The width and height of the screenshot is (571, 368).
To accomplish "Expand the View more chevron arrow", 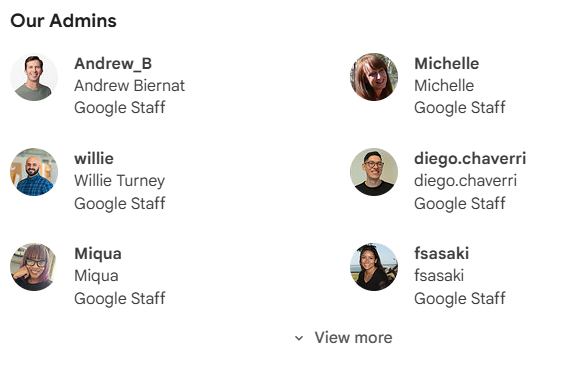I will pos(299,338).
